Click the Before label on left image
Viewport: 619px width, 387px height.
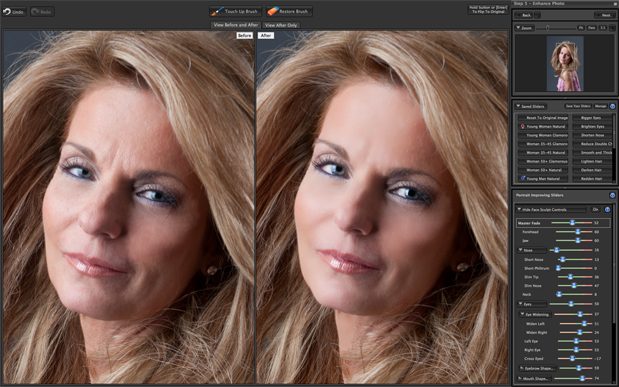(244, 36)
